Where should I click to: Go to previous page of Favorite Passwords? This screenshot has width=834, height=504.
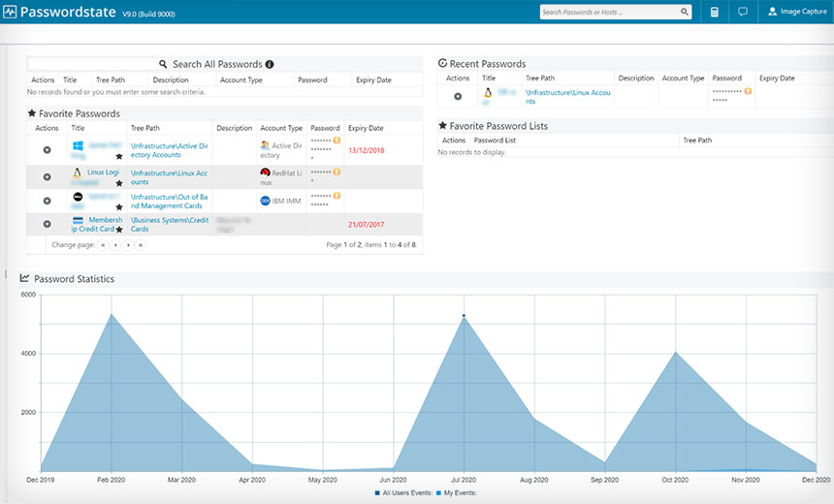tap(115, 245)
